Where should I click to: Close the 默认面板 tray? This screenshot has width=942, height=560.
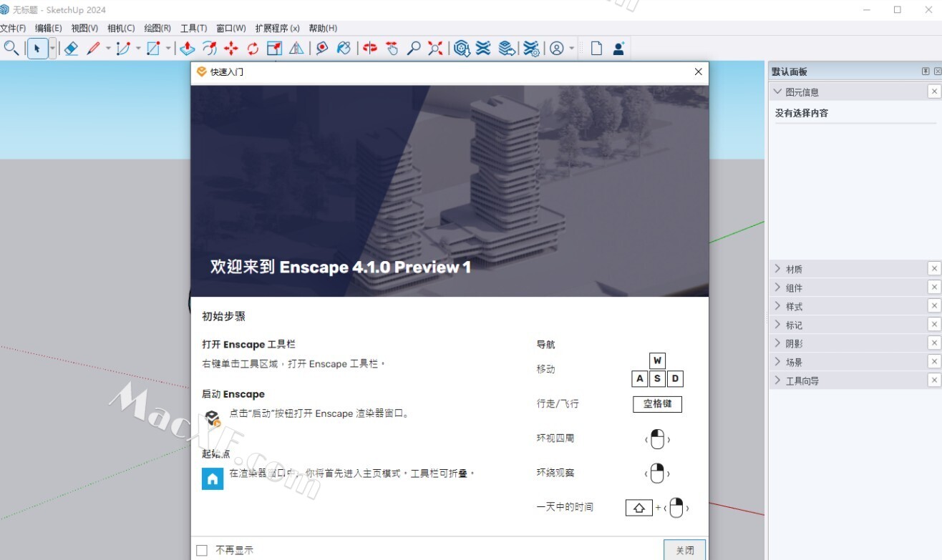click(x=938, y=72)
